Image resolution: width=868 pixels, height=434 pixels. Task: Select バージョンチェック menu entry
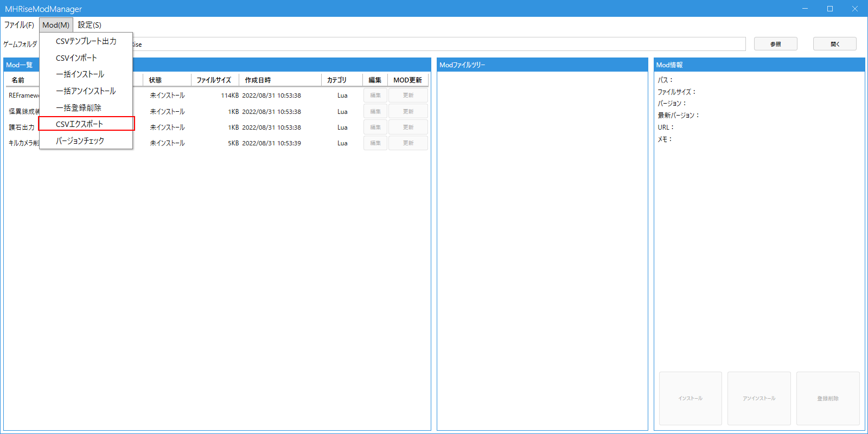(86, 141)
